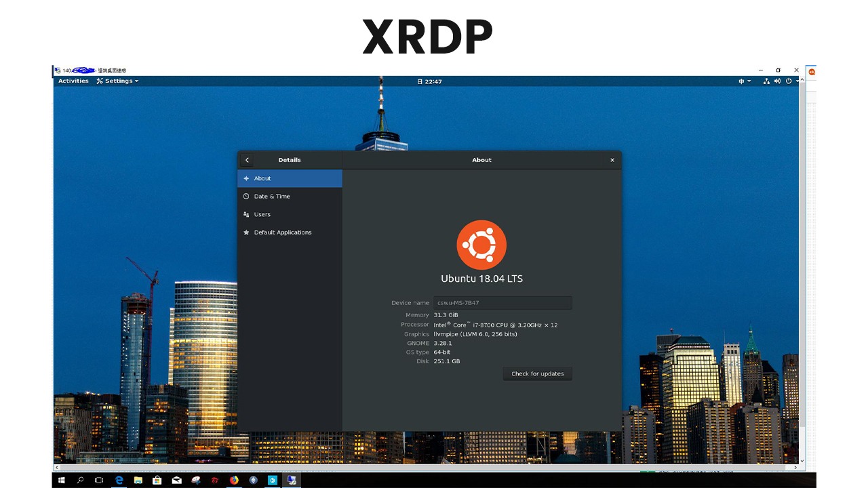Screen dimensions: 868x488
Task: Click Microsoft Edge on the taskbar
Action: (x=119, y=480)
